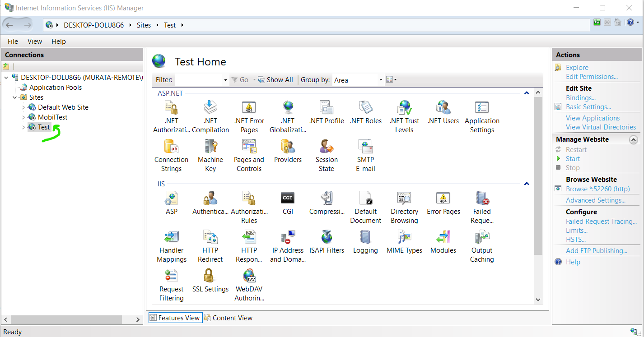Screen dimensions: 644x337
Task: Collapse the ASP.NET group
Action: click(526, 93)
